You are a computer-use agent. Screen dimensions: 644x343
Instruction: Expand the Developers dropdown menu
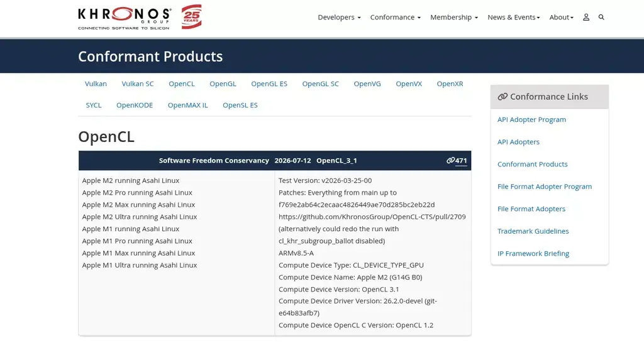pos(339,17)
